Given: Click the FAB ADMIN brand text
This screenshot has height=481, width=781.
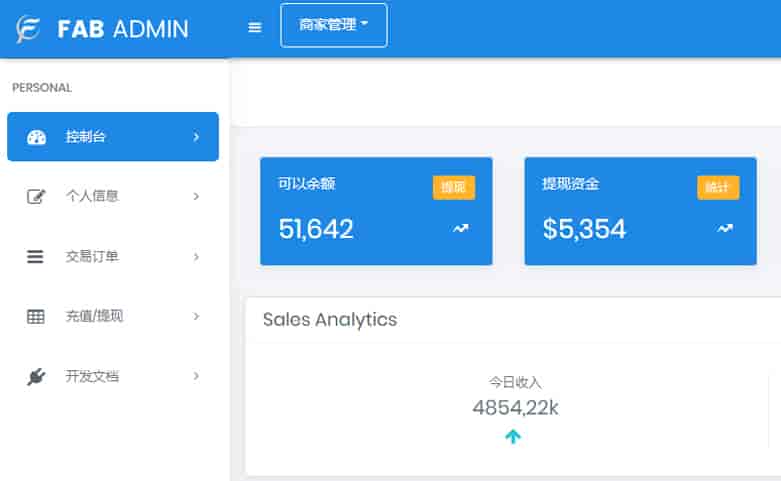Looking at the screenshot, I should 123,29.
